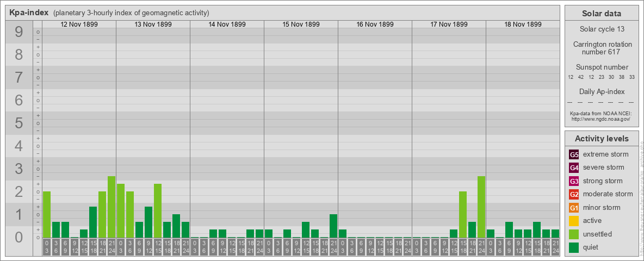644x261 pixels.
Task: Click the 15 Nov 21-24h quiet bar
Action: point(333,226)
